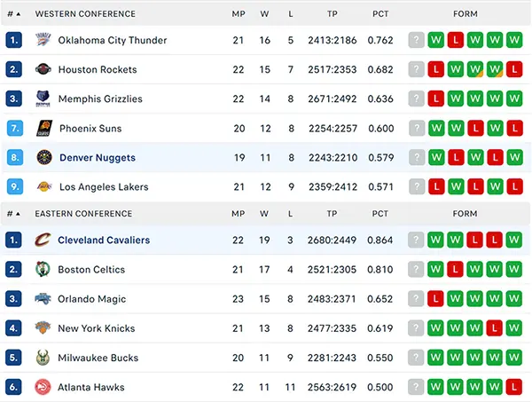Open the Los Angeles Lakers team link
Screen dimensions: 532x402
[104, 187]
